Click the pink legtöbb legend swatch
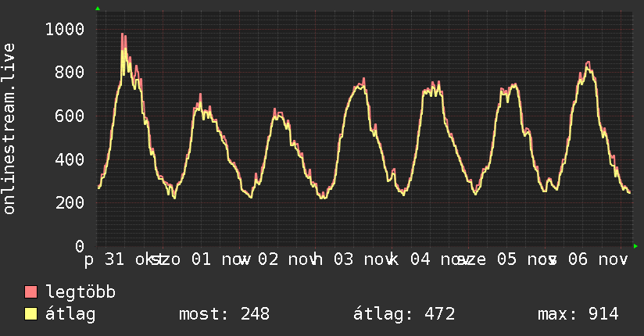Screen dimensions: 644x336 pos(30,292)
